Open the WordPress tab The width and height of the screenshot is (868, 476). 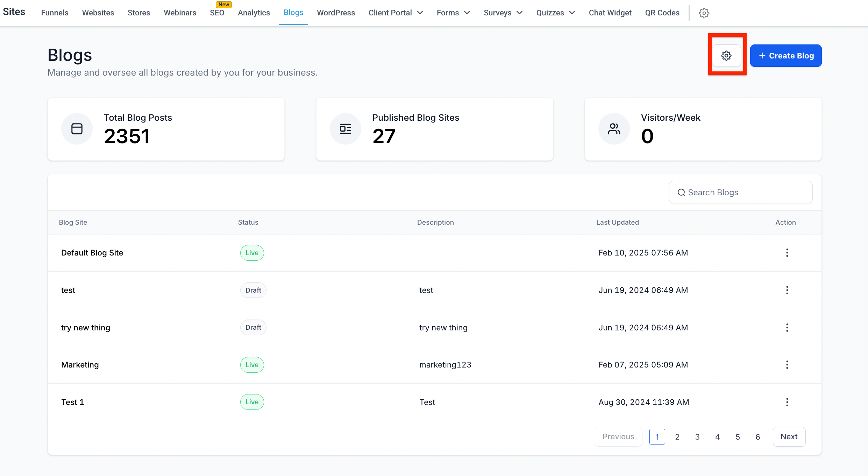pyautogui.click(x=336, y=13)
